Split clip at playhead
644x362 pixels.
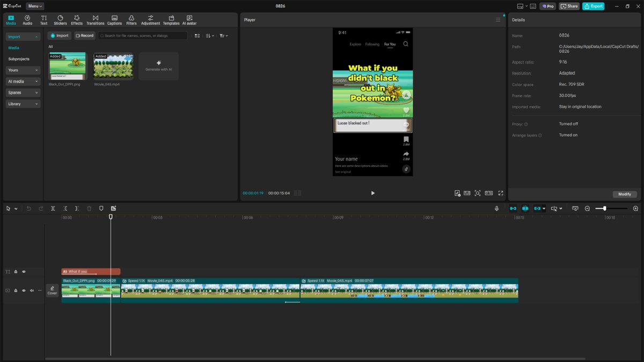[53, 208]
